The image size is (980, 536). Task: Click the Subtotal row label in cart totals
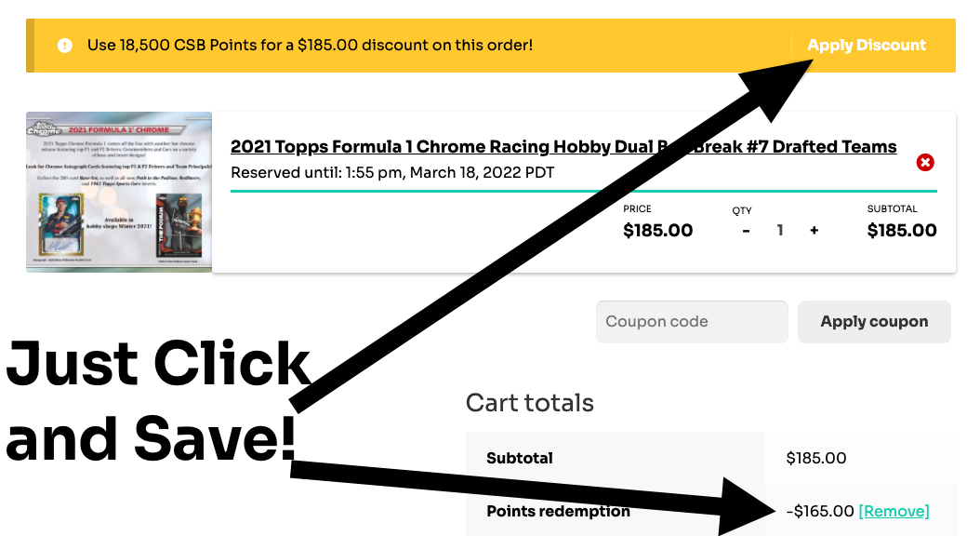coord(520,458)
